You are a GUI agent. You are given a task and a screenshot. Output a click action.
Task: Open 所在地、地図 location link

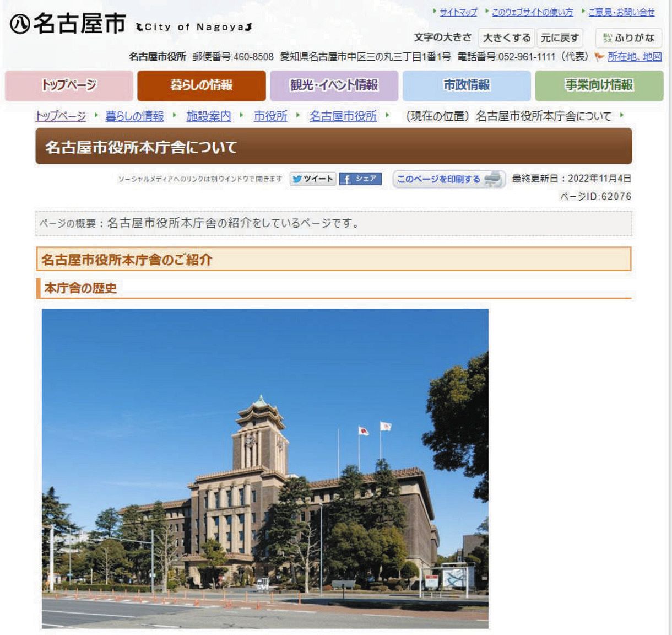tap(635, 57)
